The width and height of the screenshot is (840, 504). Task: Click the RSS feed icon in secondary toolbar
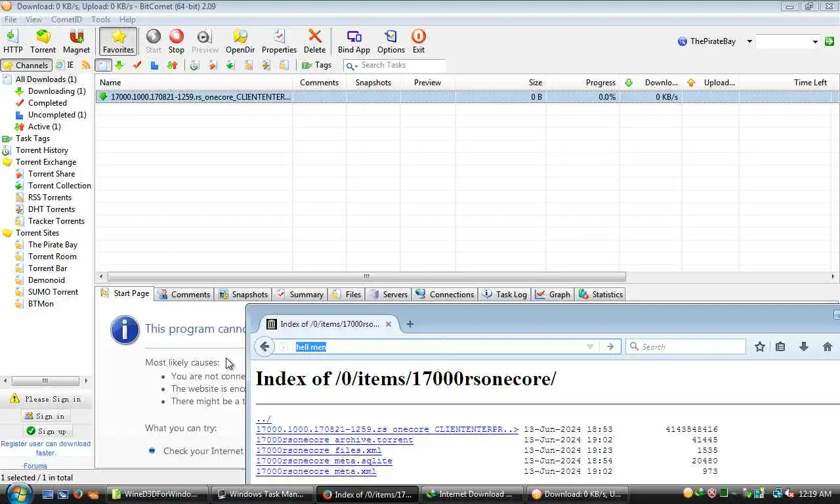86,65
